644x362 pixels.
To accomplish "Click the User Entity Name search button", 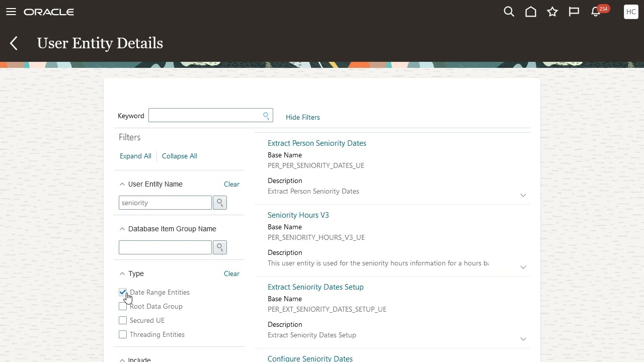I will [220, 203].
